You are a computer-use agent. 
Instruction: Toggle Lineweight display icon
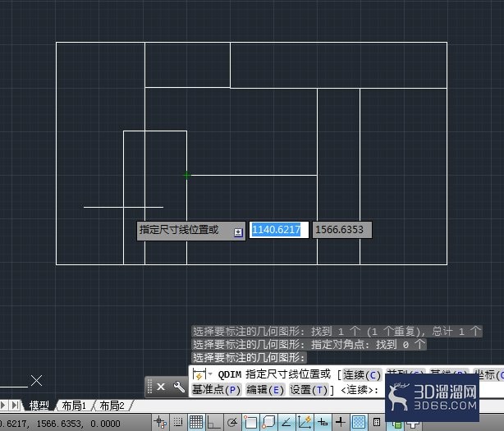[341, 422]
